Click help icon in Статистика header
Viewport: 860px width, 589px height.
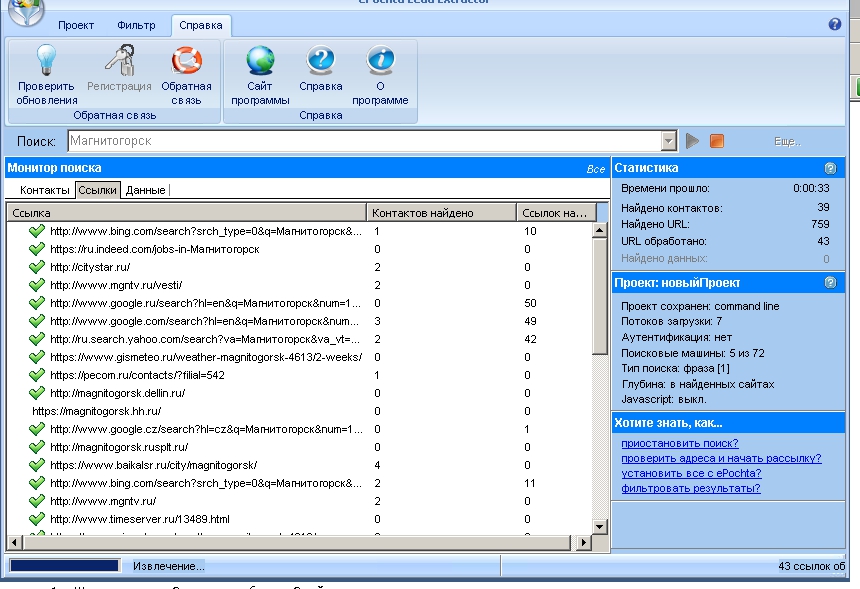point(830,168)
